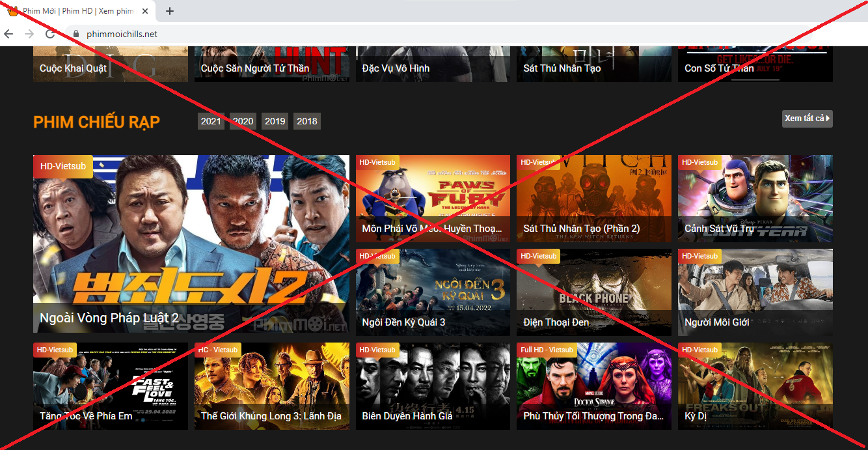Open Con Số Tử Thần movie card
This screenshot has height=450, width=868.
tap(755, 64)
